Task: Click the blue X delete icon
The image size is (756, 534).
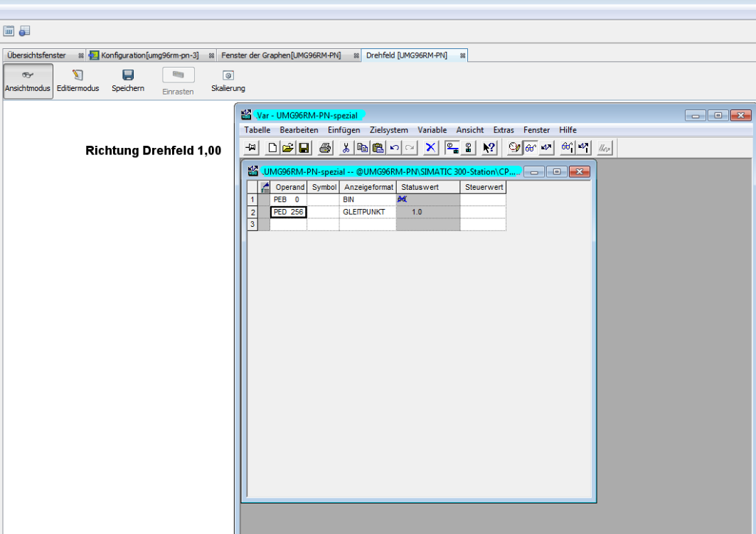Action: [430, 148]
